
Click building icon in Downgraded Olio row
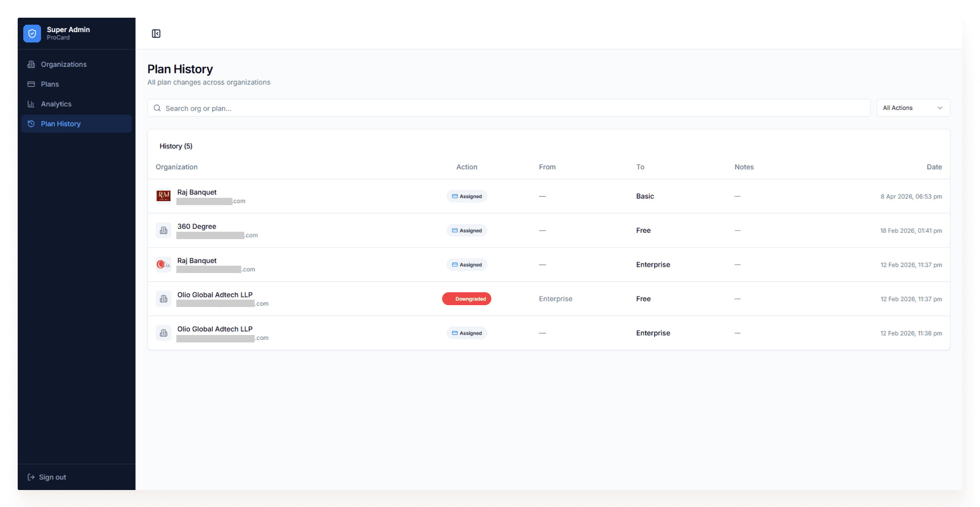163,299
